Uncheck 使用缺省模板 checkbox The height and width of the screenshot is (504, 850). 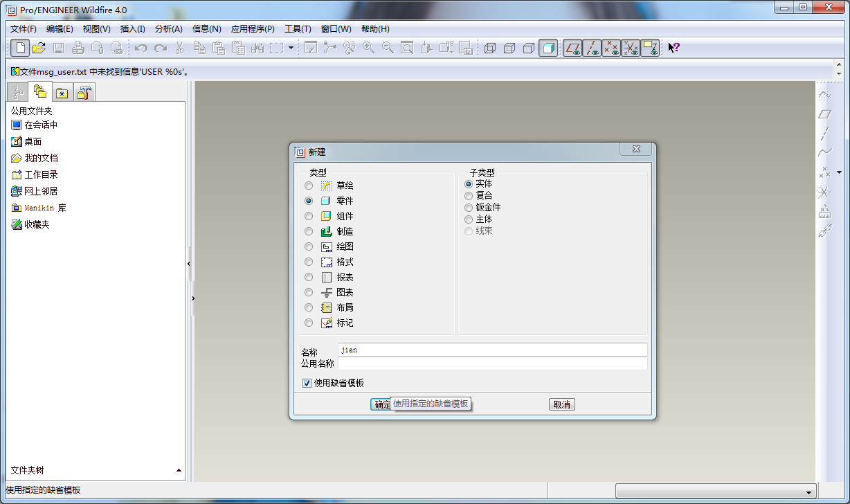[x=307, y=384]
